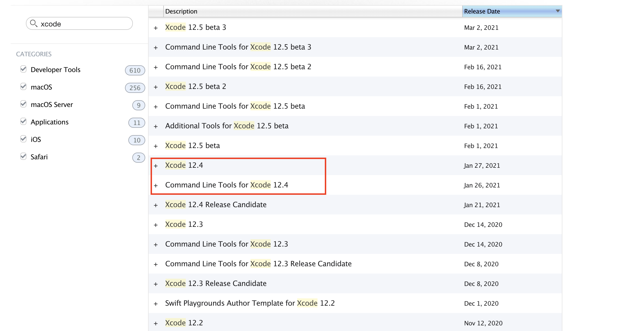Viewport: 644px width, 331px height.
Task: Click the 610 Developer Tools count badge
Action: 135,70
